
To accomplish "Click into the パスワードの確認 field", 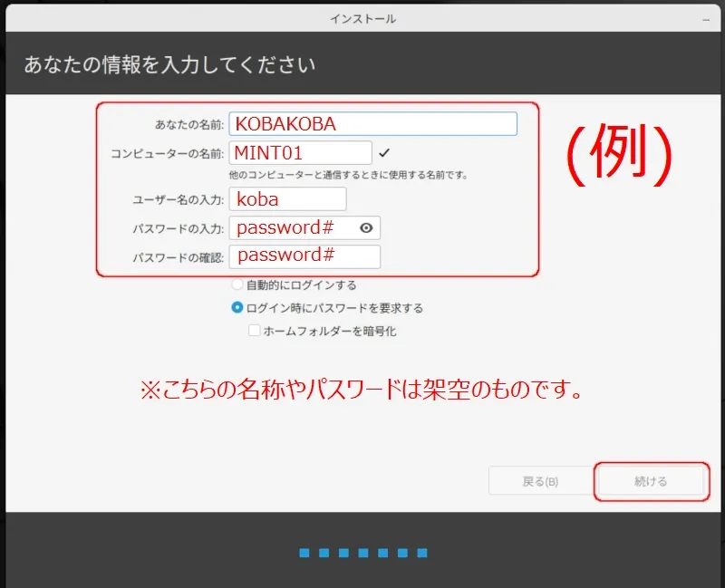I will point(304,256).
